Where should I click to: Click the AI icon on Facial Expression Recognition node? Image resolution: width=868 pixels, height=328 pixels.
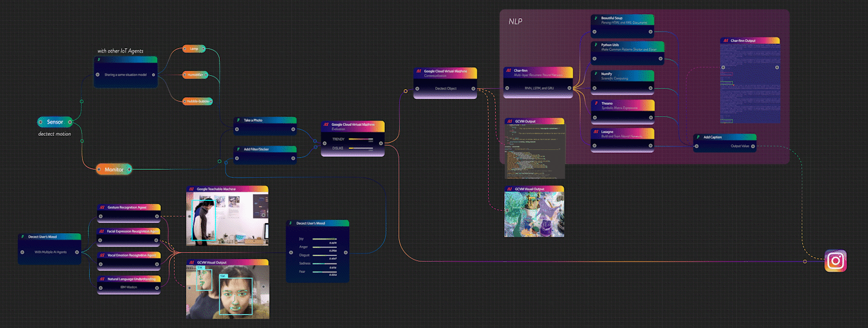tap(102, 231)
